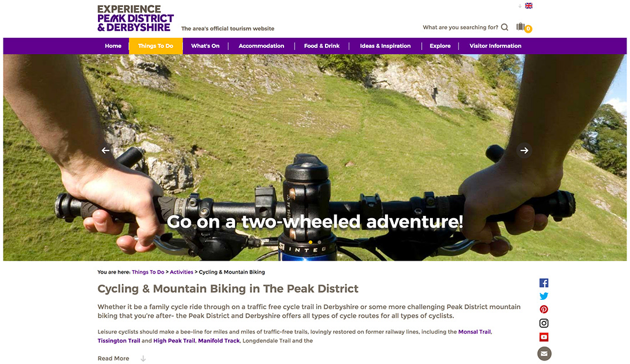The height and width of the screenshot is (364, 630).
Task: Open the YouTube icon
Action: [544, 337]
